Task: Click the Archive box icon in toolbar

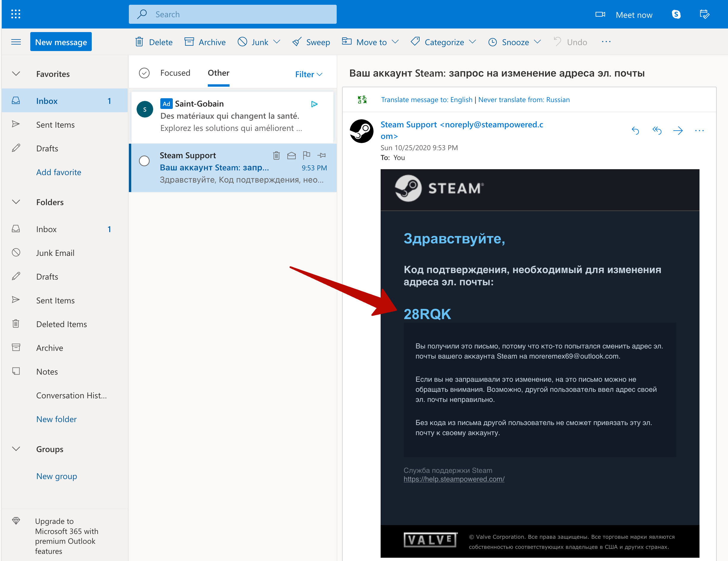Action: (189, 42)
